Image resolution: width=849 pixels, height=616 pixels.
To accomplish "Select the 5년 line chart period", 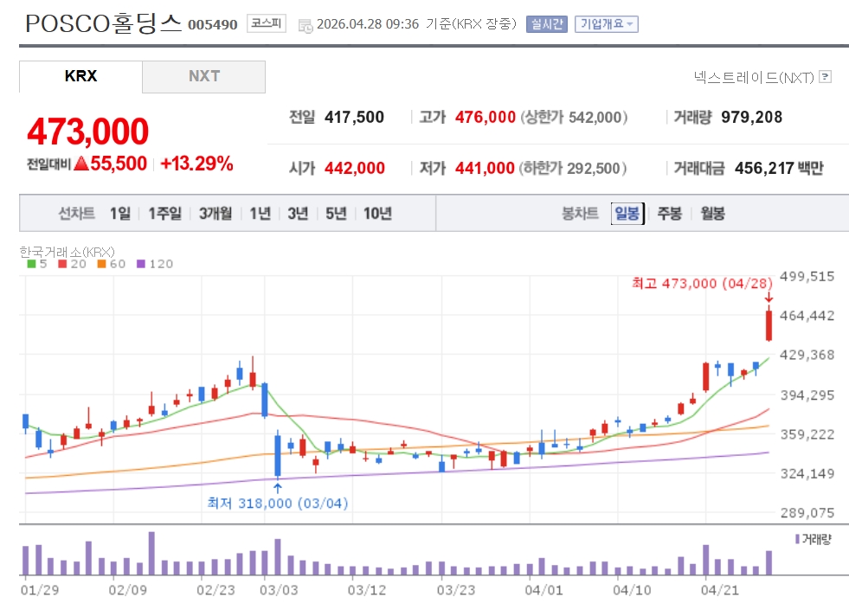I will pyautogui.click(x=336, y=214).
